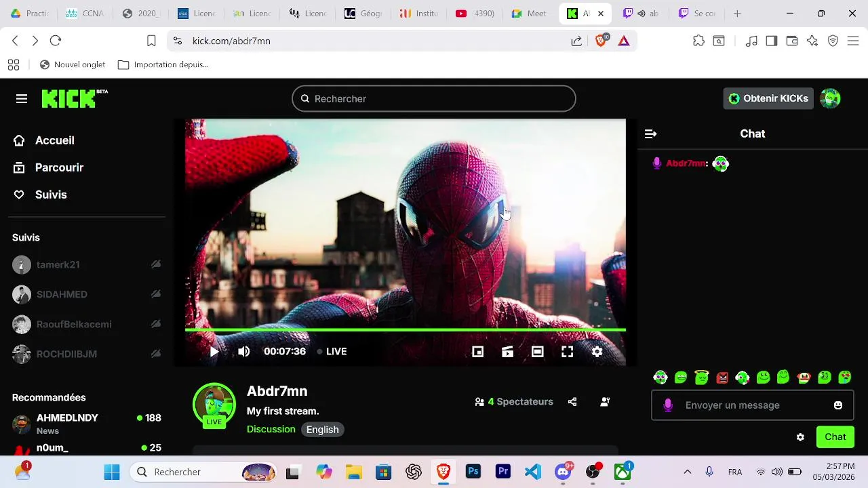
Task: Open new browser tab
Action: point(737,13)
